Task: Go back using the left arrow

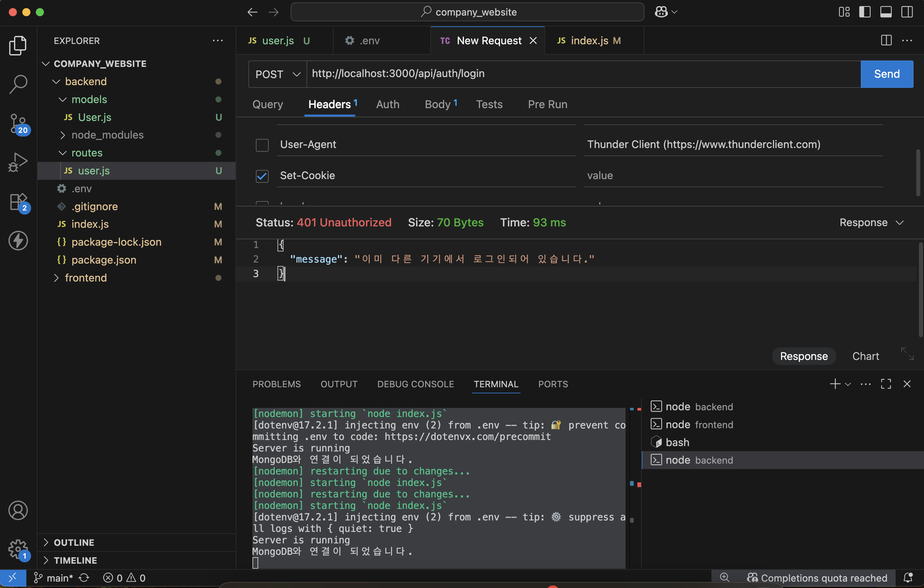Action: pyautogui.click(x=252, y=12)
